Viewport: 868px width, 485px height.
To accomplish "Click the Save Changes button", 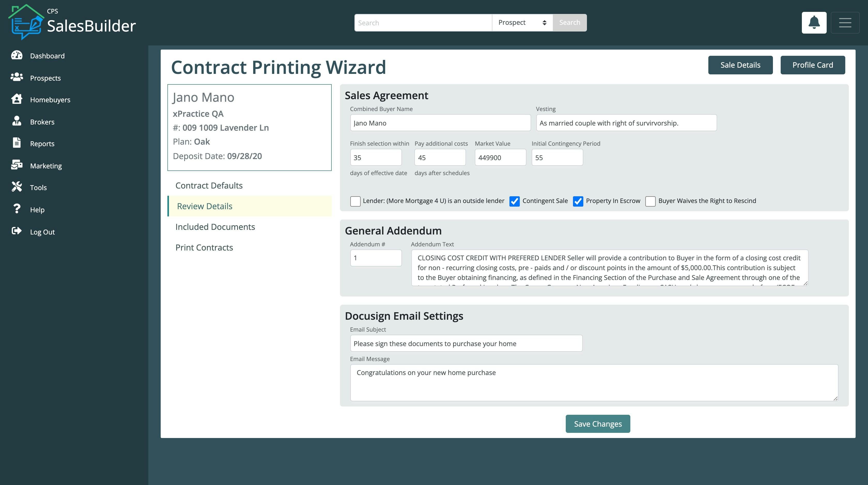I will click(x=598, y=424).
